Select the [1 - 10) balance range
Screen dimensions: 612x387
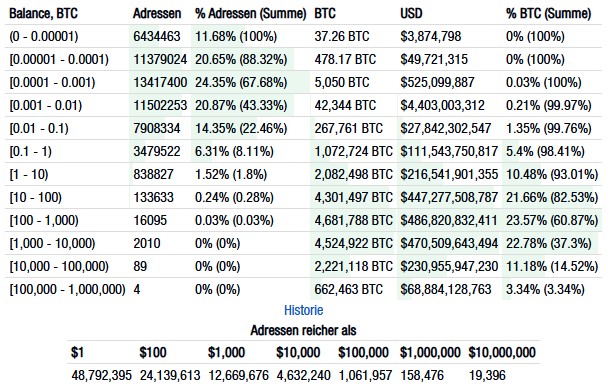click(29, 174)
